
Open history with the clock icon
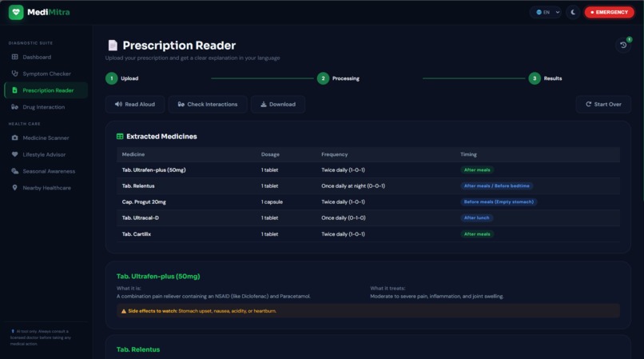pyautogui.click(x=623, y=46)
